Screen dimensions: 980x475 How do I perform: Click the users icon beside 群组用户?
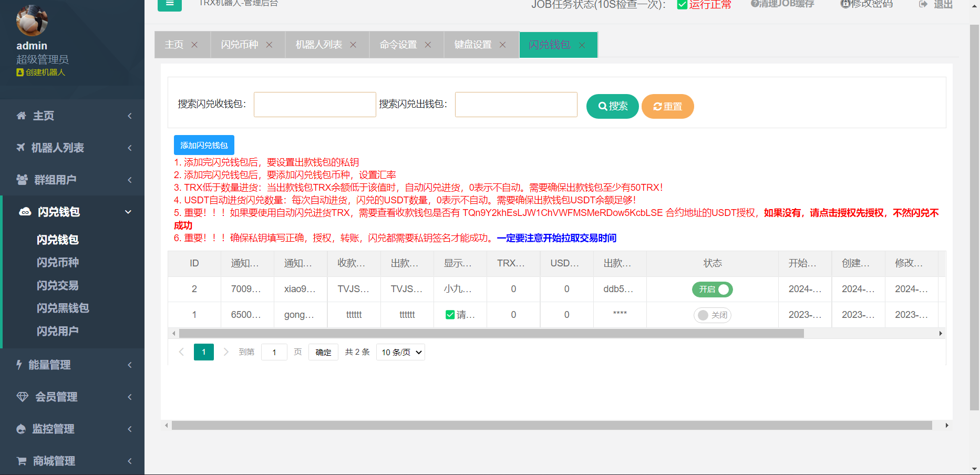point(22,180)
